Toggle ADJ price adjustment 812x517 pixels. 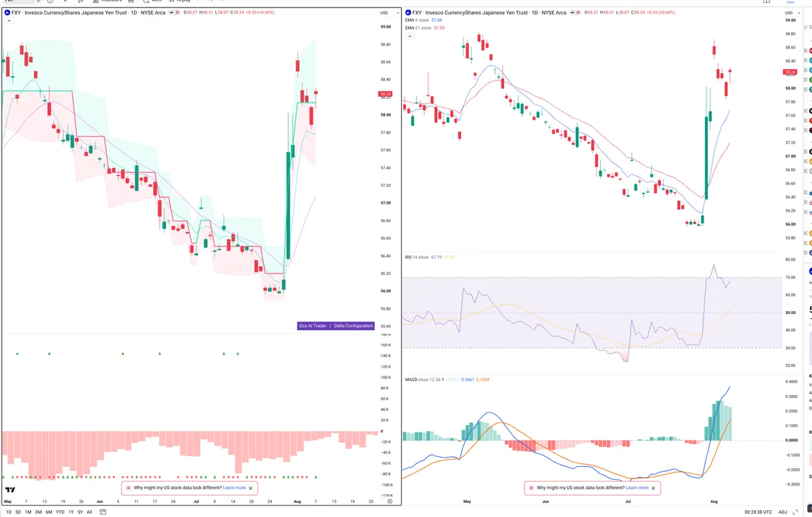[783, 512]
